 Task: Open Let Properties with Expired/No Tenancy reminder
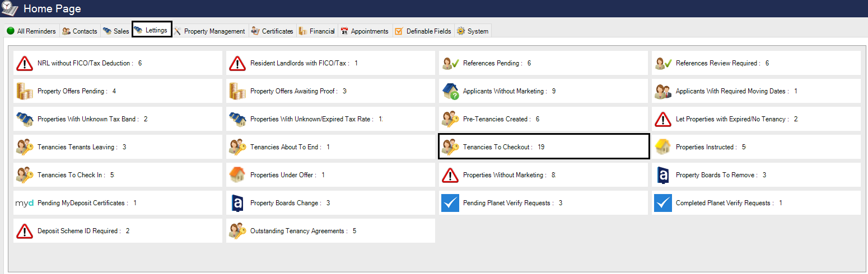734,119
